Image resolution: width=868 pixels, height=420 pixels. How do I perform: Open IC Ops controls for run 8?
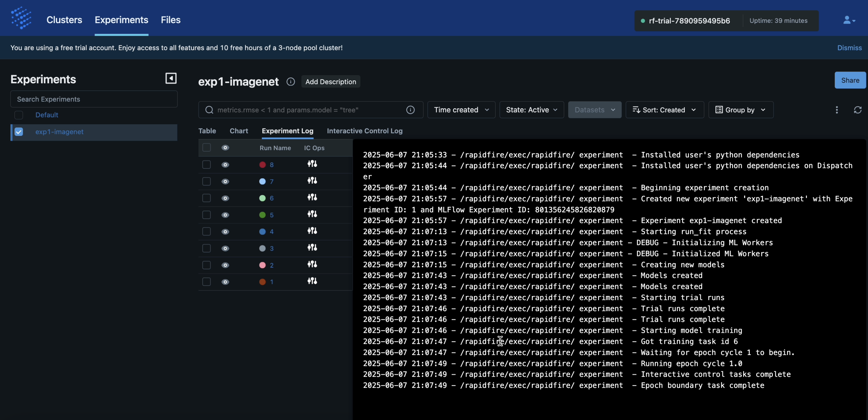click(x=312, y=164)
